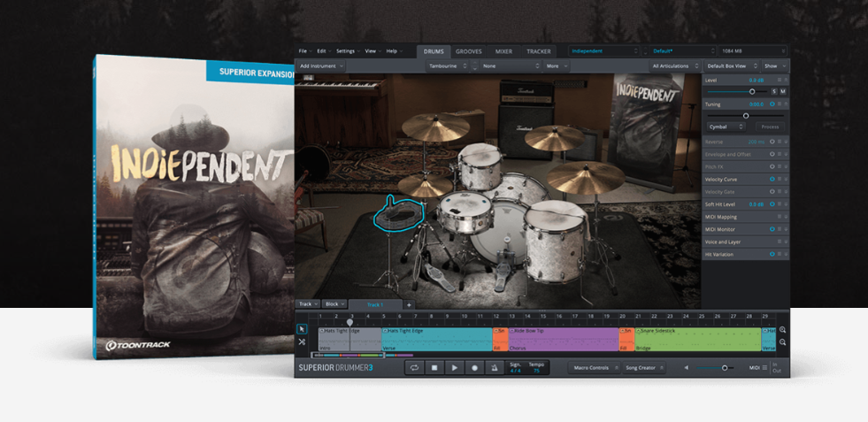Click the preset up/down stepper beside Default*
Viewport: 868px width, 422px height.
tap(645, 51)
